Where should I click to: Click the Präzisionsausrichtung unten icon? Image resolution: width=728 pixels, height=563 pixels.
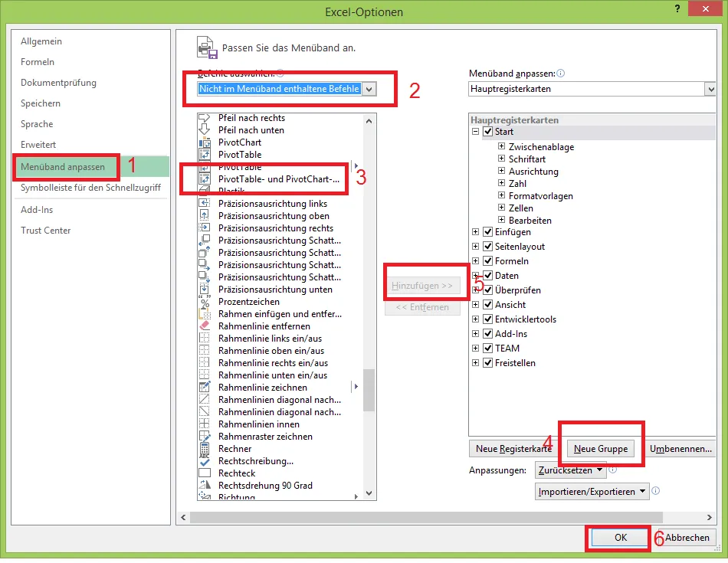pos(205,290)
